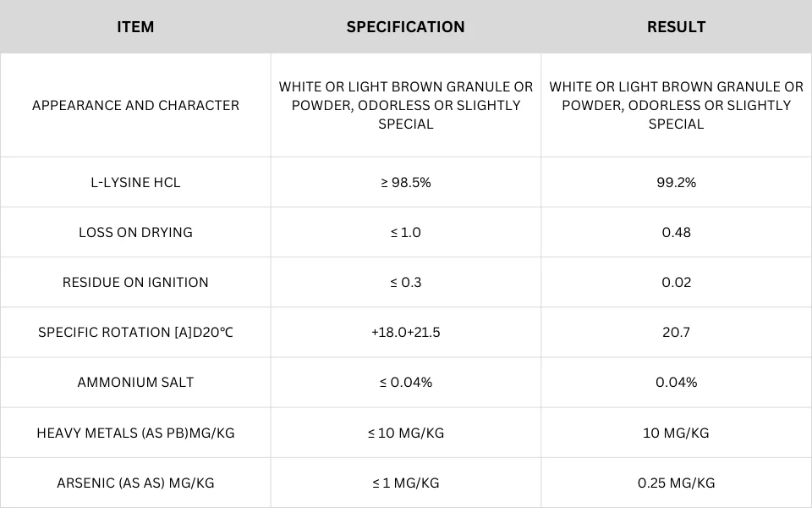This screenshot has width=812, height=508.
Task: Select the APPEARANCE AND CHARACTER cell
Action: pyautogui.click(x=135, y=105)
